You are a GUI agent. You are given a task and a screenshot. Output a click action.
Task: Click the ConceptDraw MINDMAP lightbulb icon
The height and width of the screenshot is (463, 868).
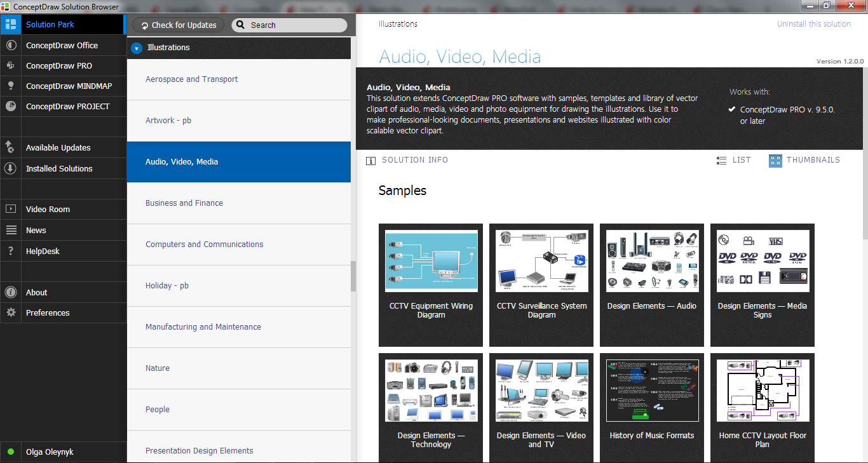click(10, 86)
